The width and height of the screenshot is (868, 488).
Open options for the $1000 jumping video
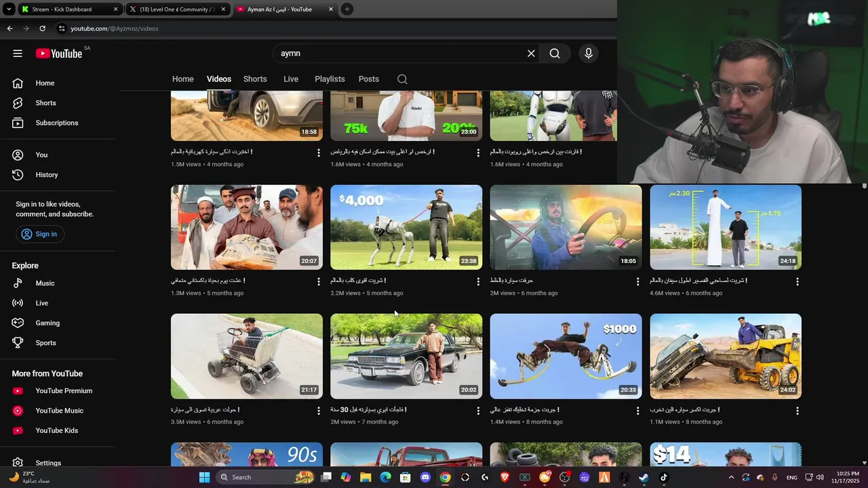(x=637, y=411)
